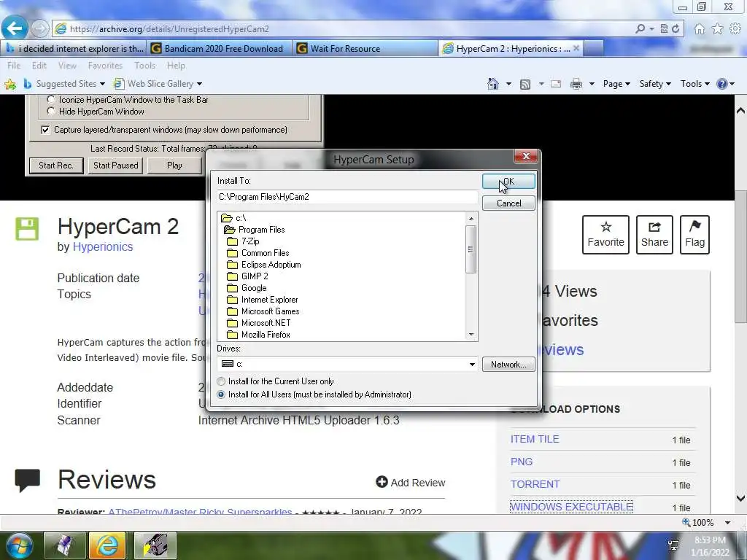The height and width of the screenshot is (560, 747).
Task: Click the page scrollbar down arrow
Action: (740, 499)
